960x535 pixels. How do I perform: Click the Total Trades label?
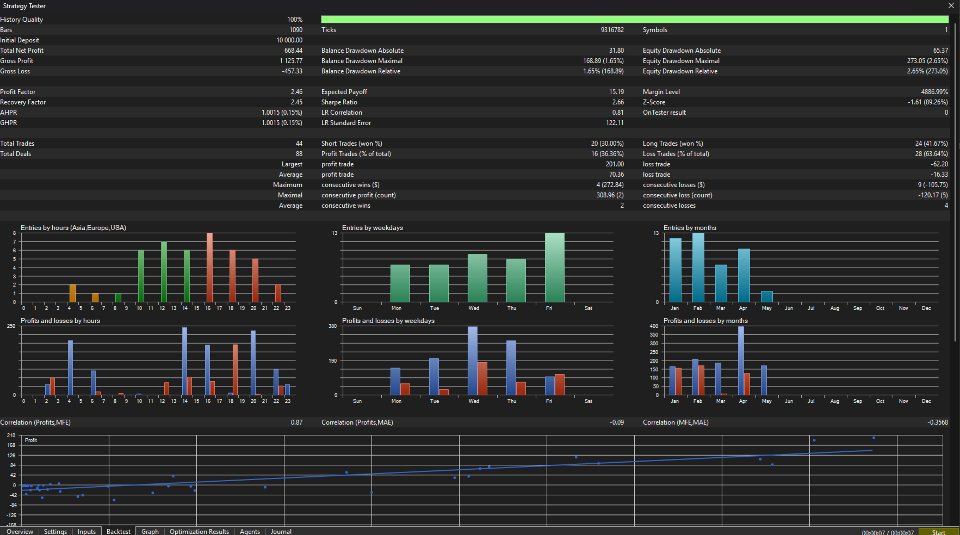click(x=17, y=144)
